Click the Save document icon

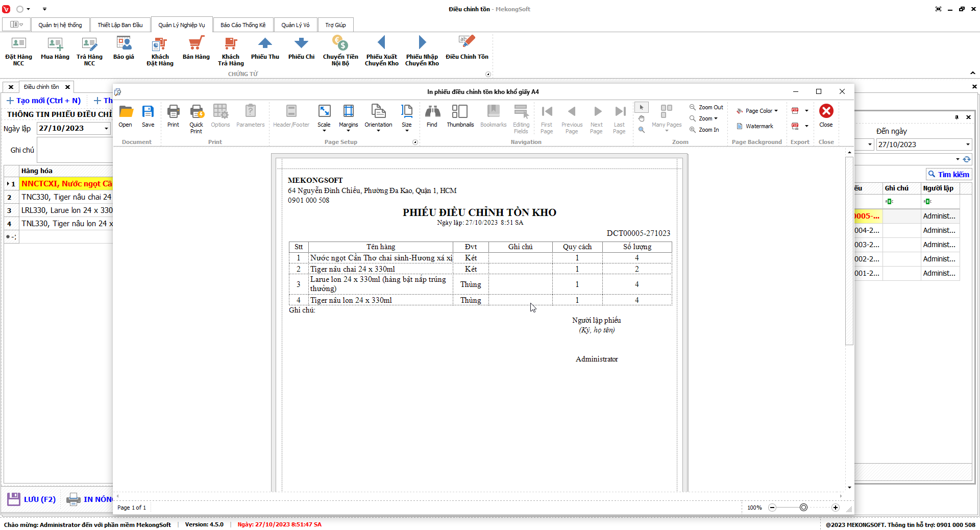tap(148, 116)
